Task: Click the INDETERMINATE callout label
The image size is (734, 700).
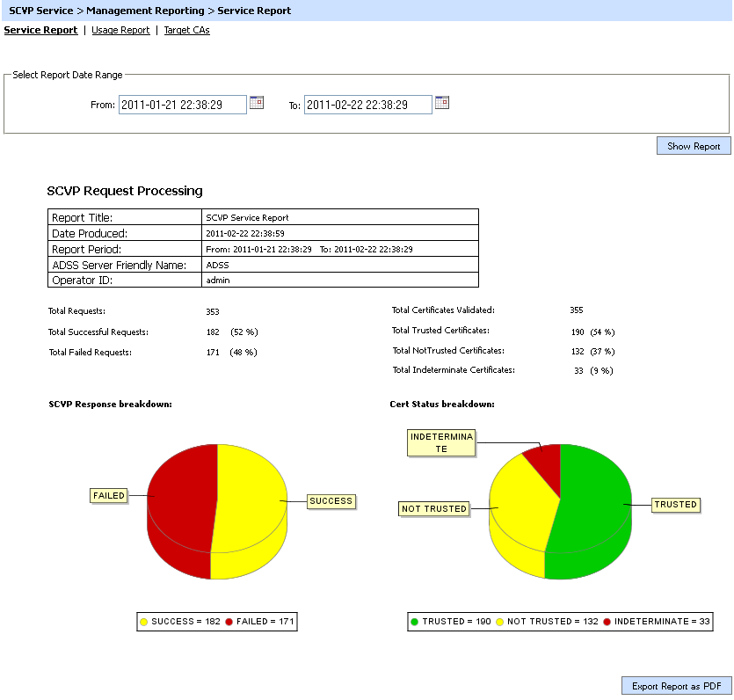Action: pos(441,443)
